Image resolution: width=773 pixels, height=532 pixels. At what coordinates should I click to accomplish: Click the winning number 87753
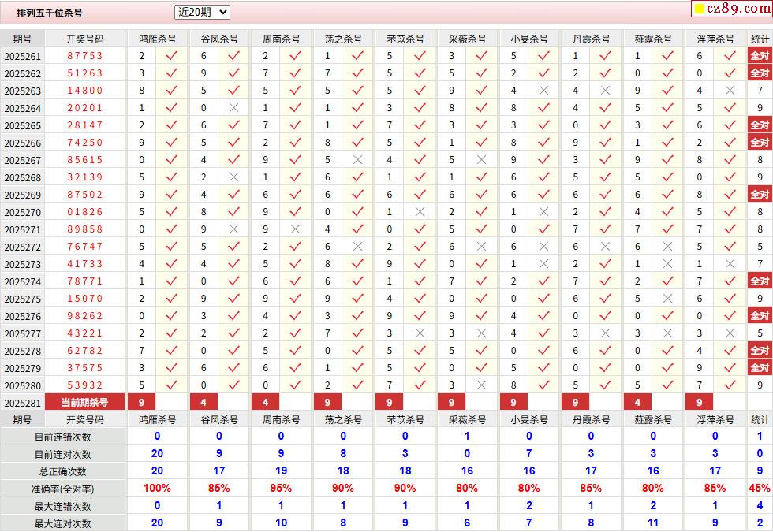click(85, 56)
